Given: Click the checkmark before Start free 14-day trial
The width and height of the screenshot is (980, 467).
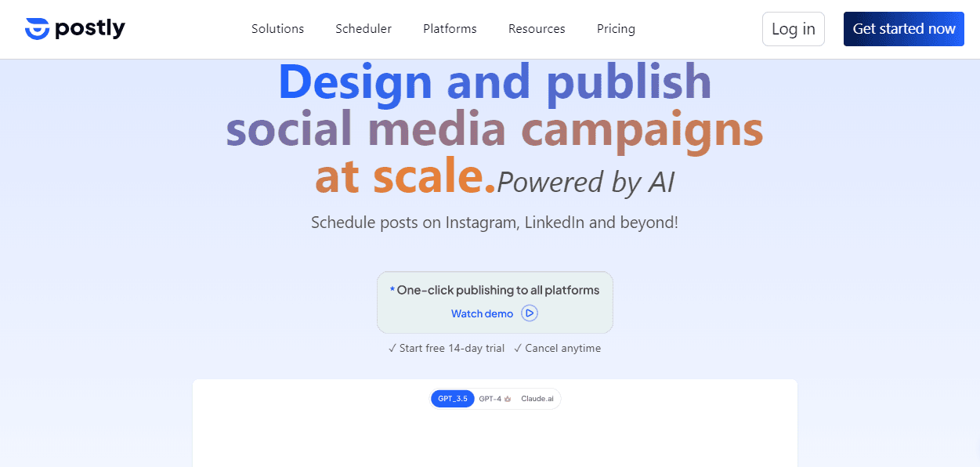Looking at the screenshot, I should tap(392, 349).
